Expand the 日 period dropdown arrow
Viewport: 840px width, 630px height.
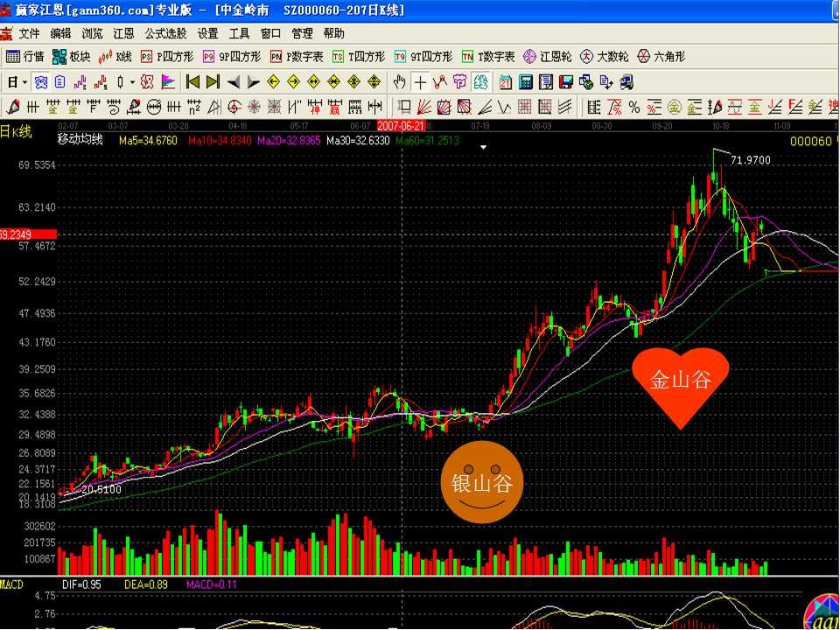point(24,82)
